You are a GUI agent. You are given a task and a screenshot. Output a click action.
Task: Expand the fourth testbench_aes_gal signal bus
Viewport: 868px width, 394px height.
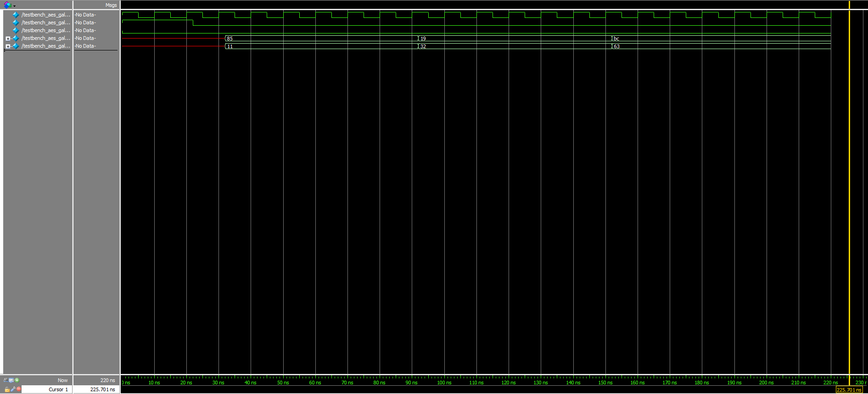pos(8,39)
